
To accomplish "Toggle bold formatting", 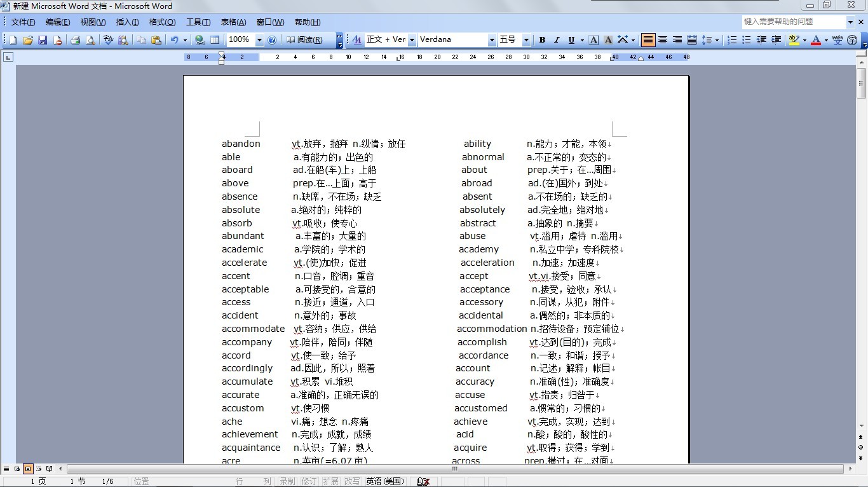I will pos(542,39).
